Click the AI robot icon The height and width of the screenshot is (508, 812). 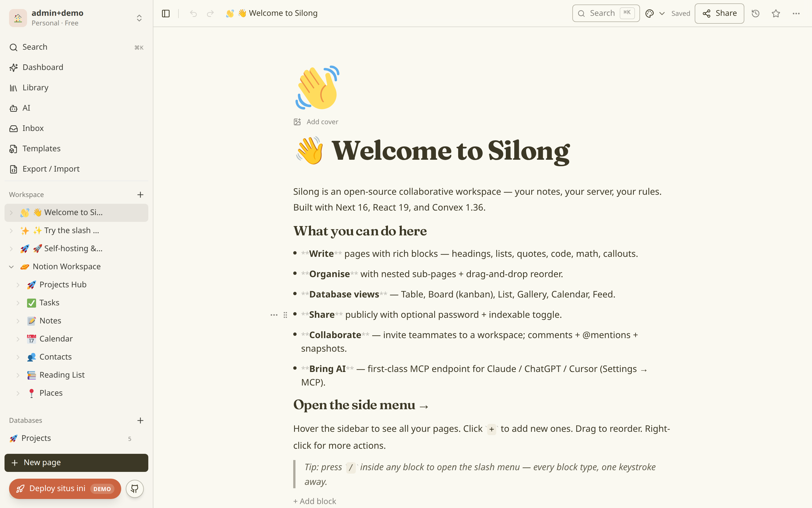pos(14,108)
